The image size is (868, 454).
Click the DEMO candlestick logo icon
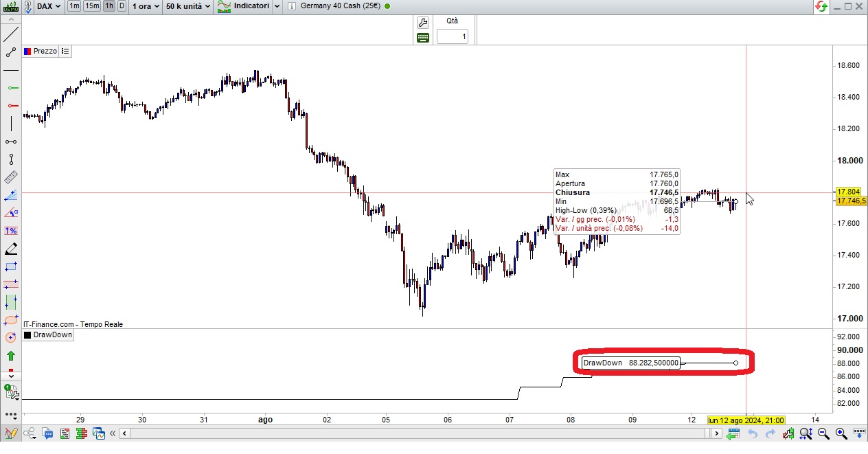11,6
